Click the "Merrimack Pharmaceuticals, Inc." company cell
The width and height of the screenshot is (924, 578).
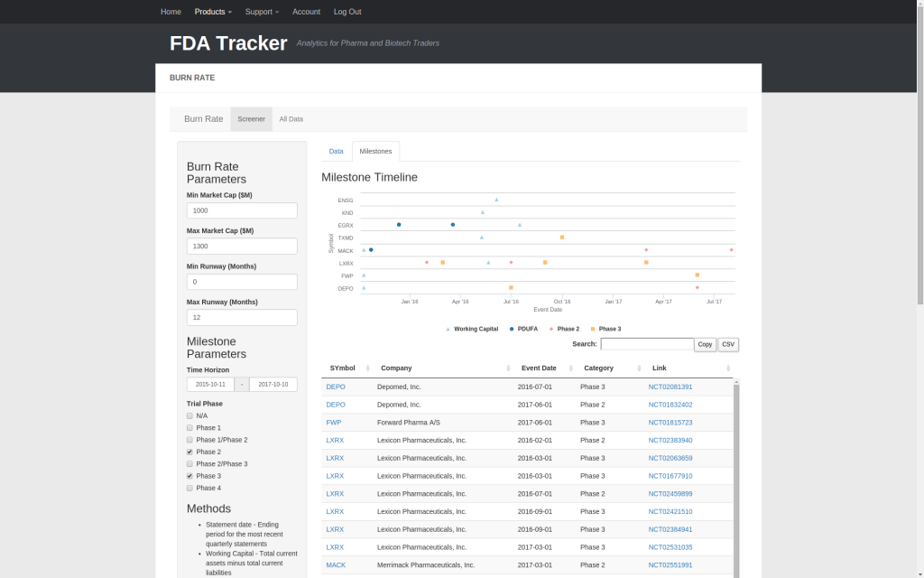(x=426, y=565)
